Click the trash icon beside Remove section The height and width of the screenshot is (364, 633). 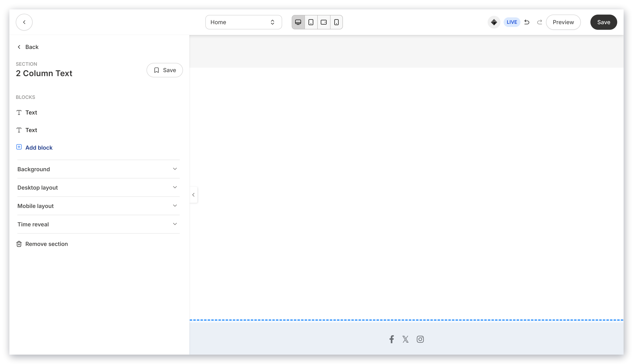19,244
